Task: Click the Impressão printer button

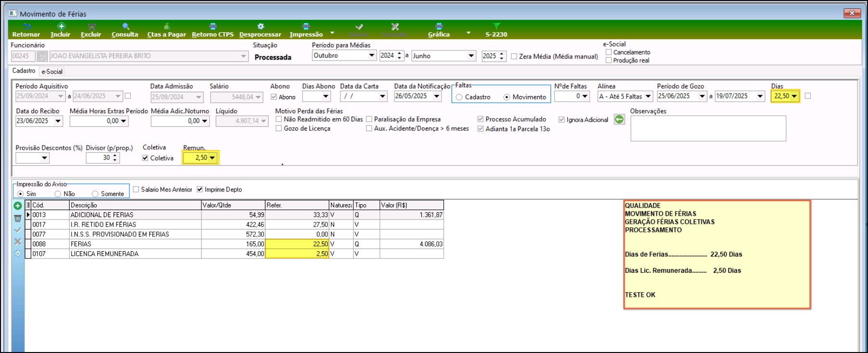Action: point(306,30)
